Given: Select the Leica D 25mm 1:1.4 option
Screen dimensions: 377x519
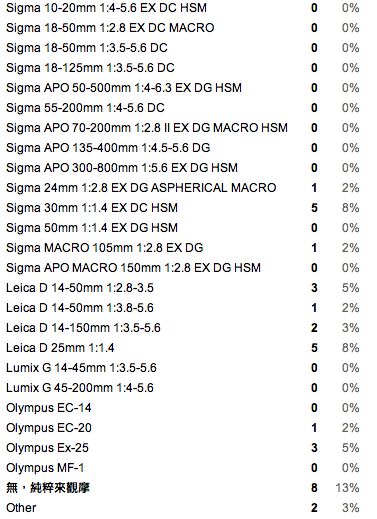Looking at the screenshot, I should (x=60, y=348).
